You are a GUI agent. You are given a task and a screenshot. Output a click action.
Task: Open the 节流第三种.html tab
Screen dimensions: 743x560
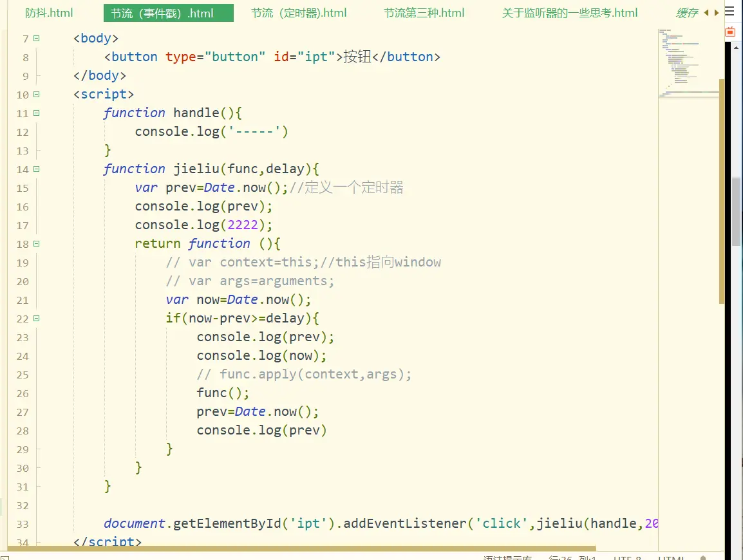424,13
